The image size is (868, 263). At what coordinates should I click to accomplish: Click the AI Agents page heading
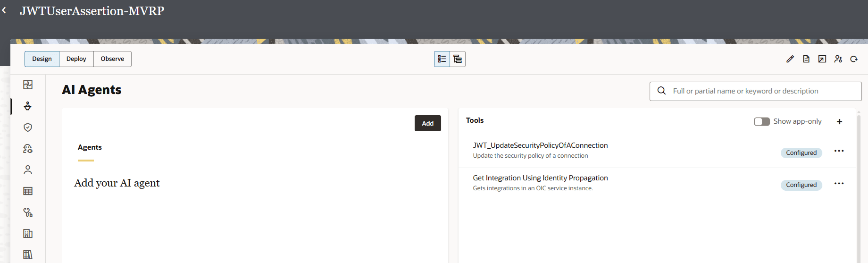tap(92, 90)
